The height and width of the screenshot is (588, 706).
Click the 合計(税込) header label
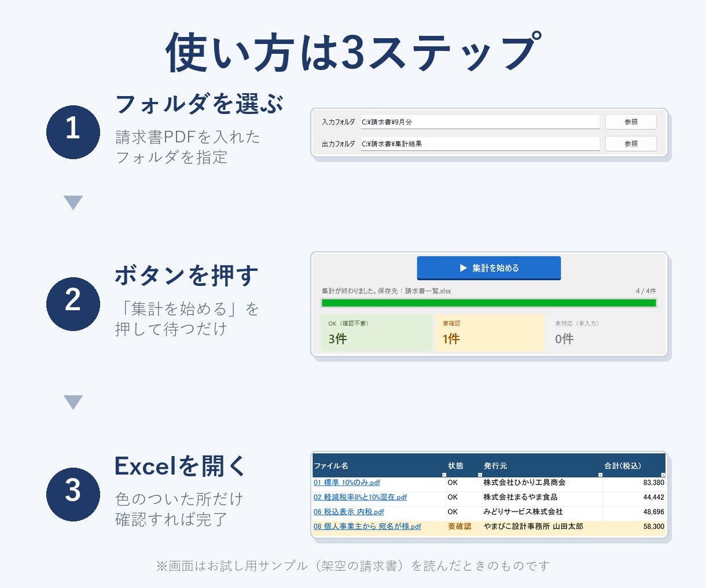[623, 466]
